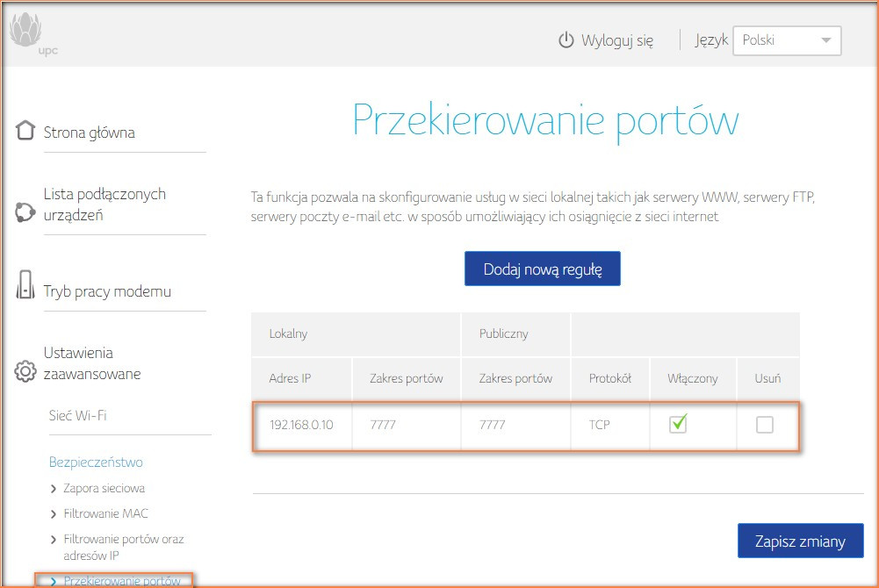Click the home icon beside Strona główna
The height and width of the screenshot is (588, 879).
(x=24, y=128)
